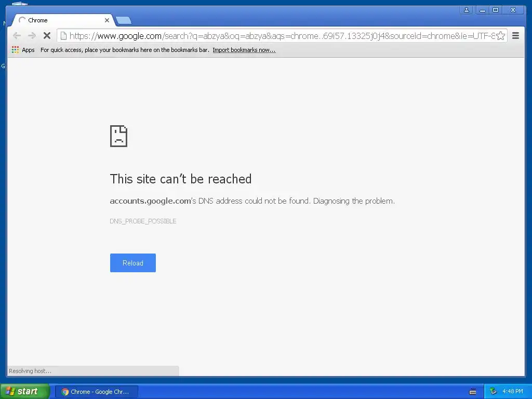The height and width of the screenshot is (399, 532).
Task: Focus the address bar URL
Action: (x=282, y=36)
